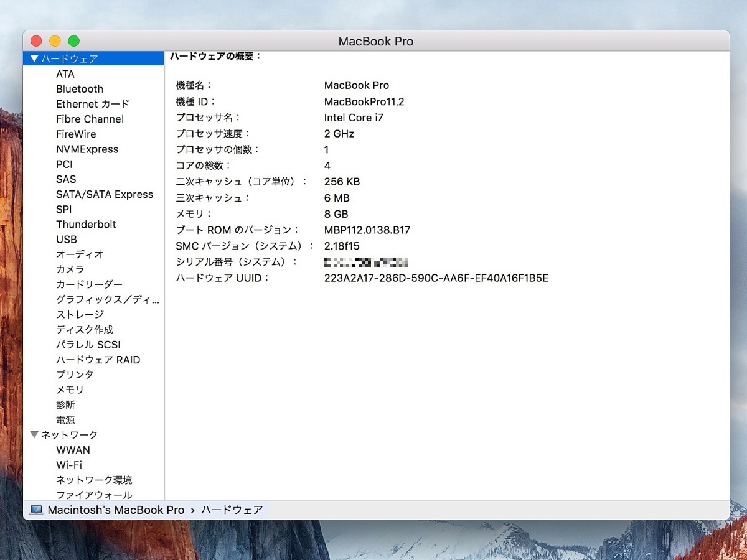Image resolution: width=747 pixels, height=560 pixels.
Task: Click the green zoom window button
Action: tap(73, 41)
